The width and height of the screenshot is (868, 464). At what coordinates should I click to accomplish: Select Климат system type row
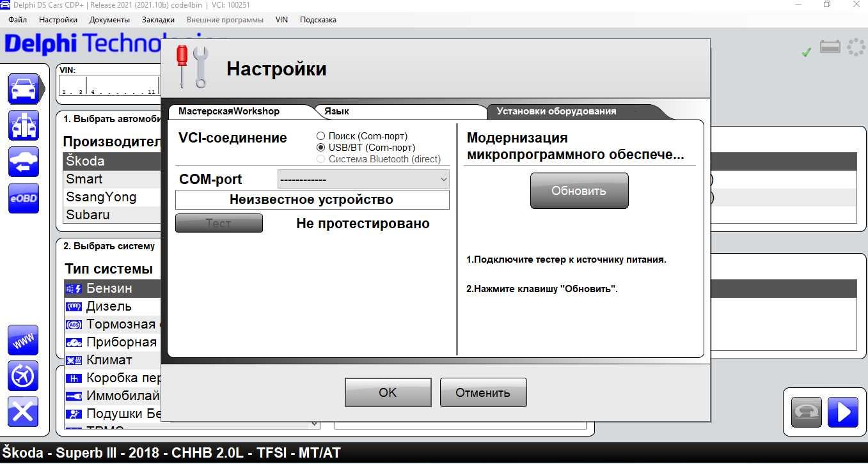click(x=112, y=360)
